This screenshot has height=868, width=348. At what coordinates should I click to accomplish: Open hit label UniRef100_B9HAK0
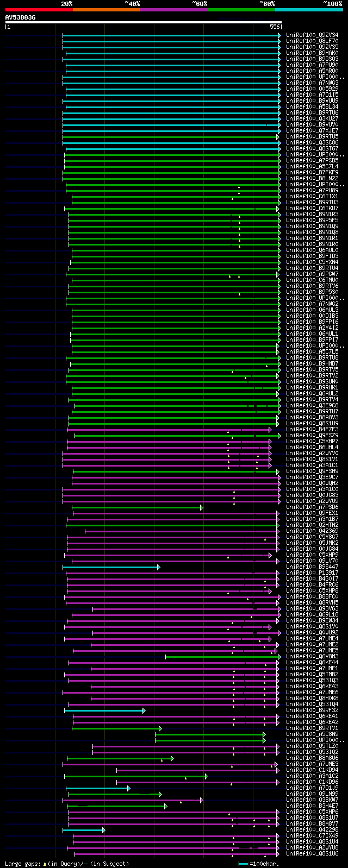312,53
